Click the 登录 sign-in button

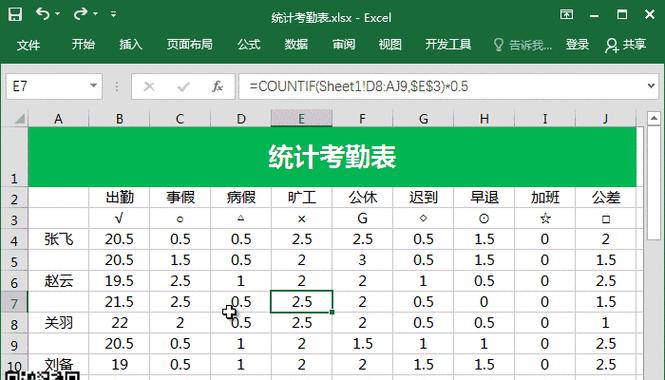(577, 44)
